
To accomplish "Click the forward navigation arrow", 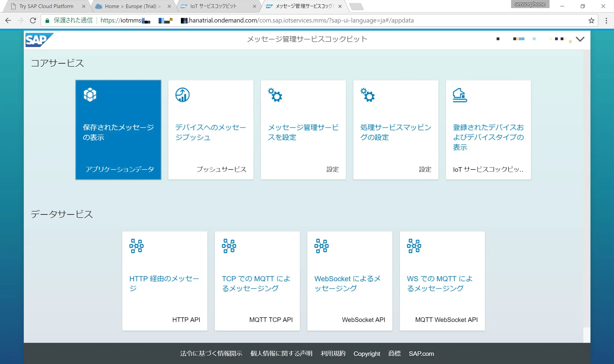I will pyautogui.click(x=20, y=20).
